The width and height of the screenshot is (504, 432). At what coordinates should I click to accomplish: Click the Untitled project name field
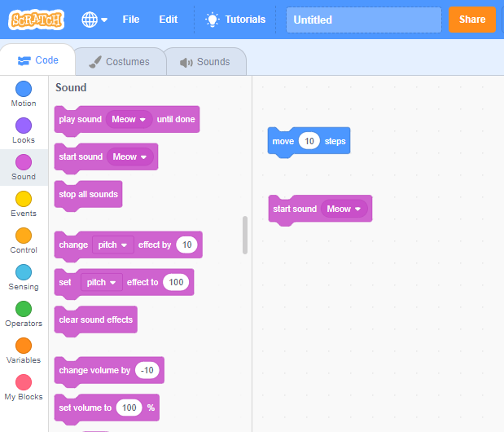[x=363, y=20]
